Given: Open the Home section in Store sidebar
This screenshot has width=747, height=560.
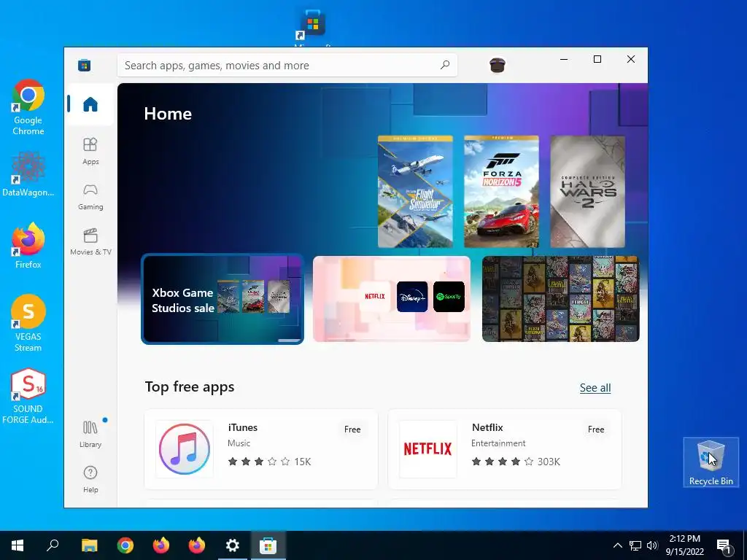Looking at the screenshot, I should 90,104.
